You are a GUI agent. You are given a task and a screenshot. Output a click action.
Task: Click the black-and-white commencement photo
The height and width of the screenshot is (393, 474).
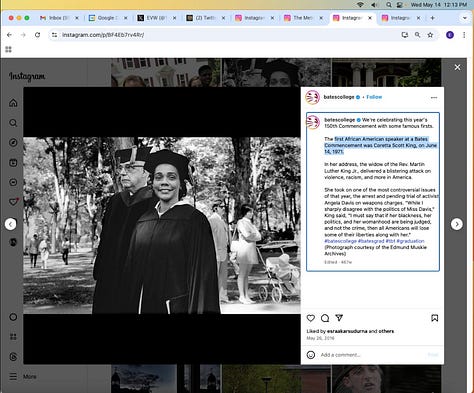[162, 225]
